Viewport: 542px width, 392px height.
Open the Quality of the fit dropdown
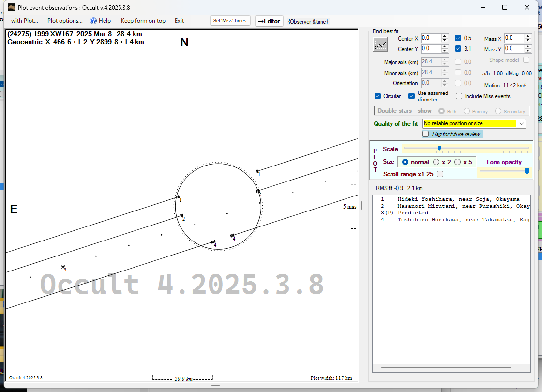tap(521, 124)
